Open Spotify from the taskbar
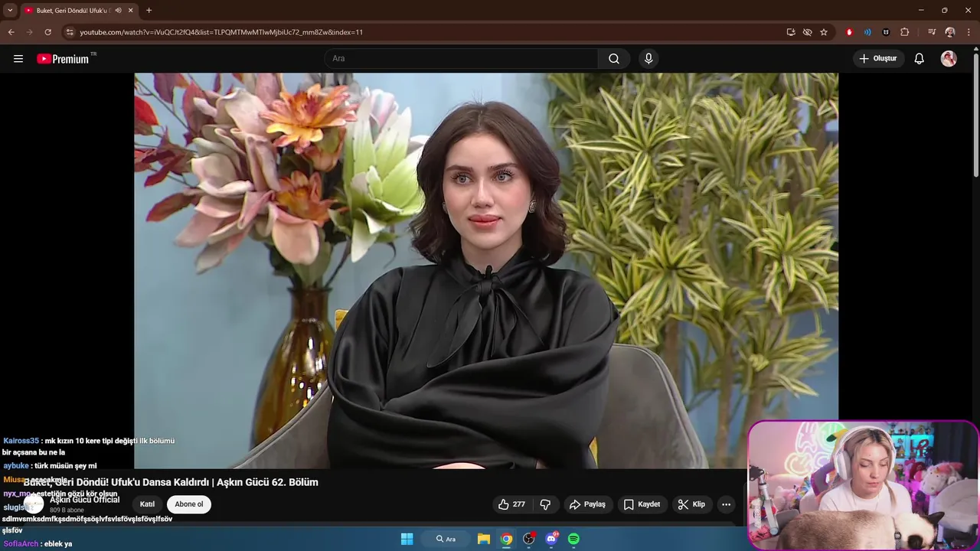The height and width of the screenshot is (551, 980). tap(573, 539)
